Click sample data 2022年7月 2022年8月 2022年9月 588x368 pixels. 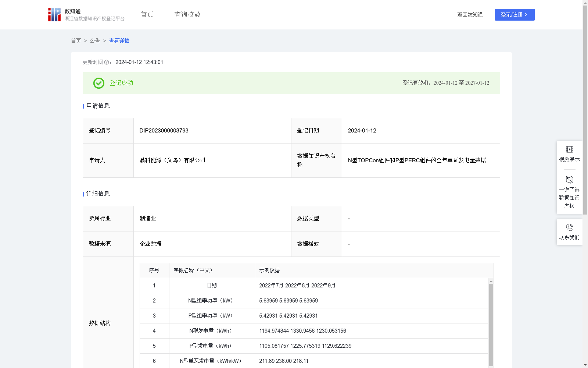coord(297,286)
